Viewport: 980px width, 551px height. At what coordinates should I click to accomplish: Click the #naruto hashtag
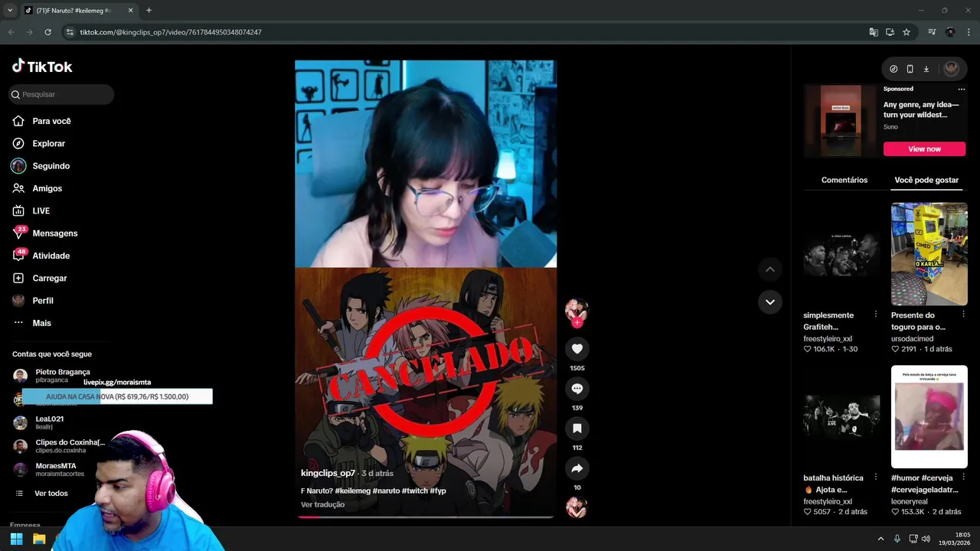pyautogui.click(x=386, y=491)
